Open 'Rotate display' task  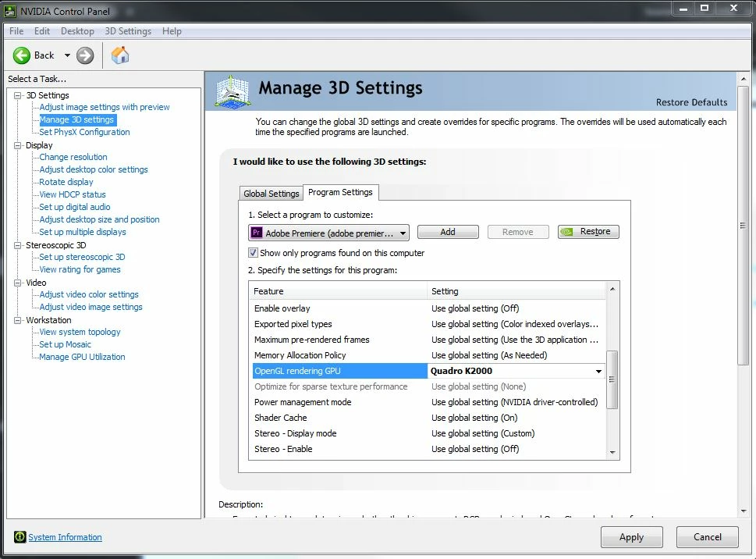point(66,183)
